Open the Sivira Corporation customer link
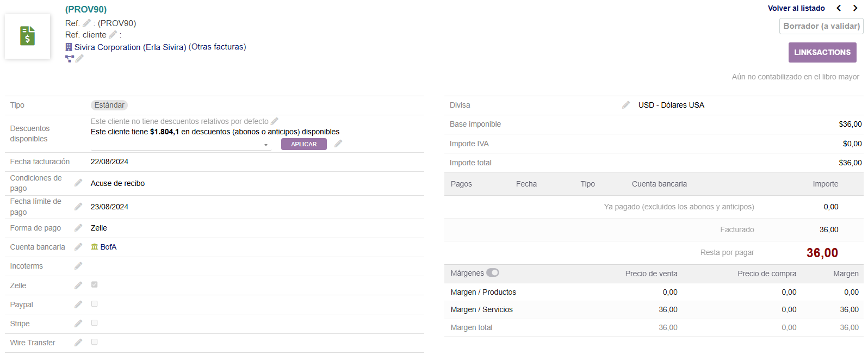Screen dimensions: 868x354 click(x=108, y=47)
